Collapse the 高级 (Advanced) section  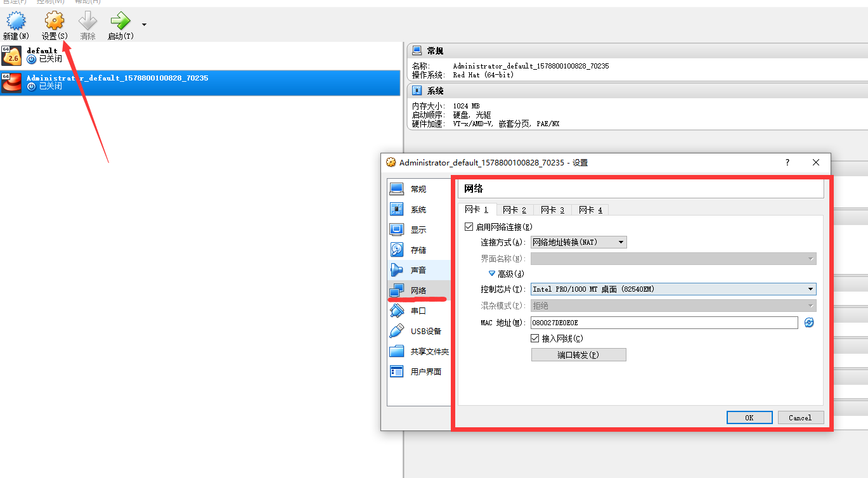pyautogui.click(x=492, y=274)
